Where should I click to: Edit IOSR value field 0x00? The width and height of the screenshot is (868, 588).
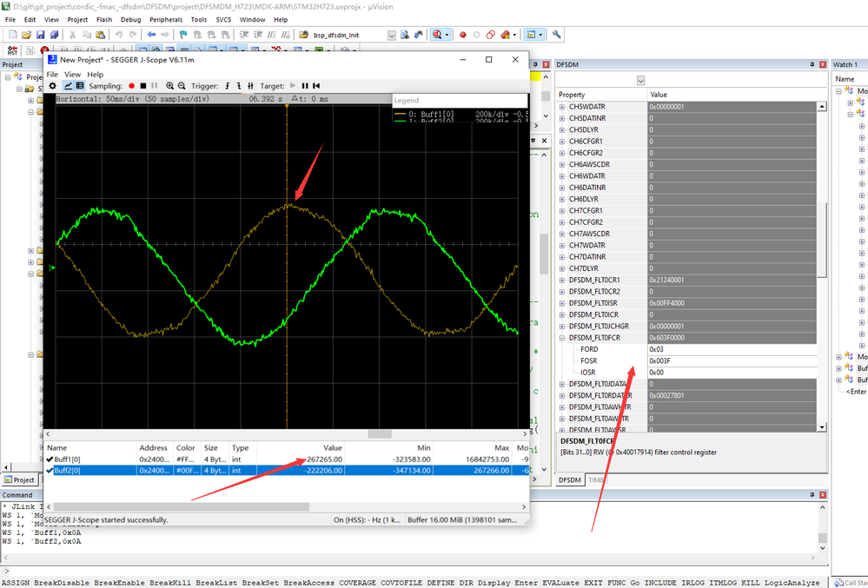click(x=732, y=373)
